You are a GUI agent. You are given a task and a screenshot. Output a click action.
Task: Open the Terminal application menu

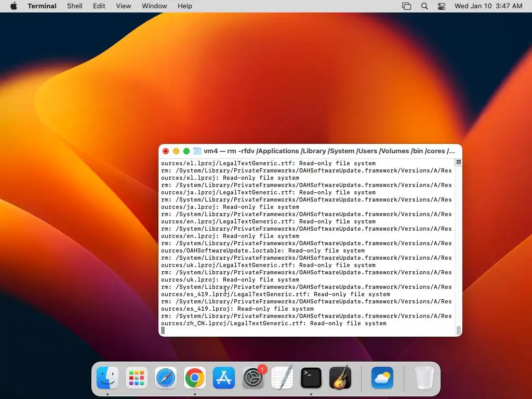coord(42,6)
